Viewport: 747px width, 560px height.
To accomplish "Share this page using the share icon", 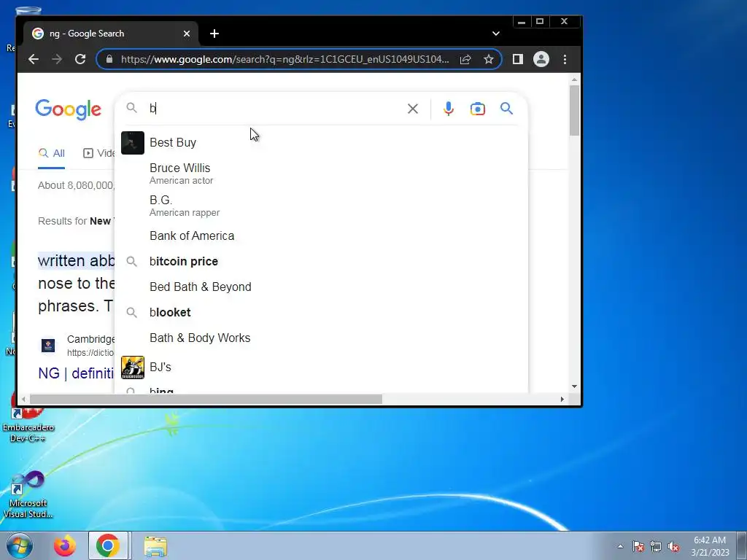I will [465, 59].
